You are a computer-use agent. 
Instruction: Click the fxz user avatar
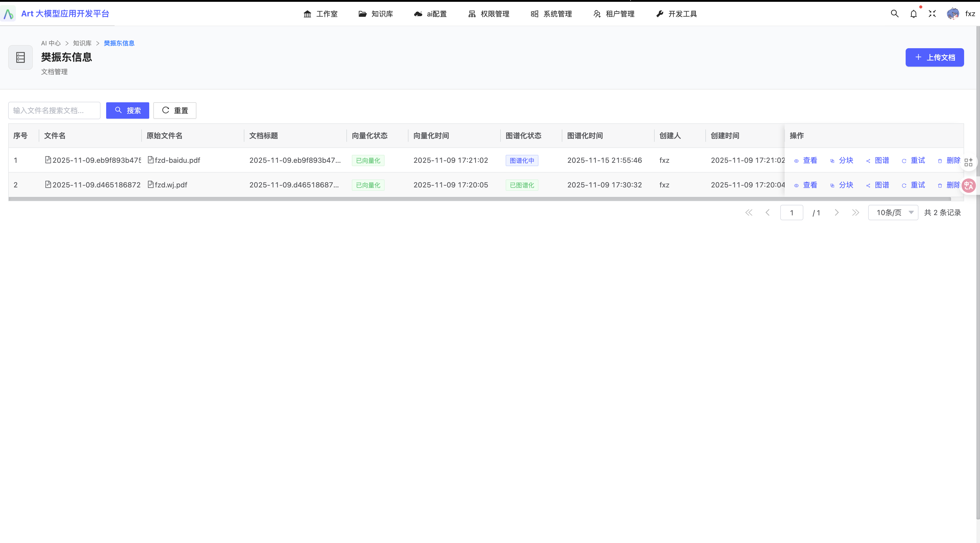click(x=953, y=14)
